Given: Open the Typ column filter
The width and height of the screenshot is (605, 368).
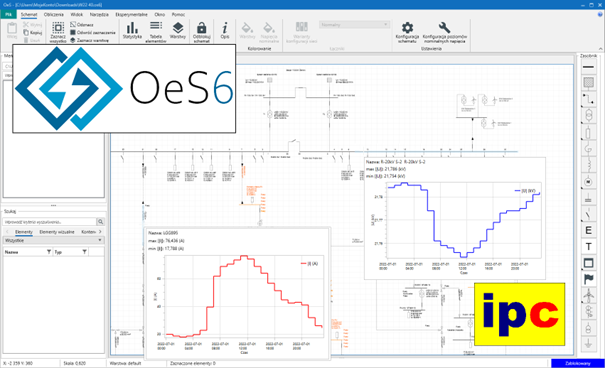Looking at the screenshot, I should [x=84, y=252].
